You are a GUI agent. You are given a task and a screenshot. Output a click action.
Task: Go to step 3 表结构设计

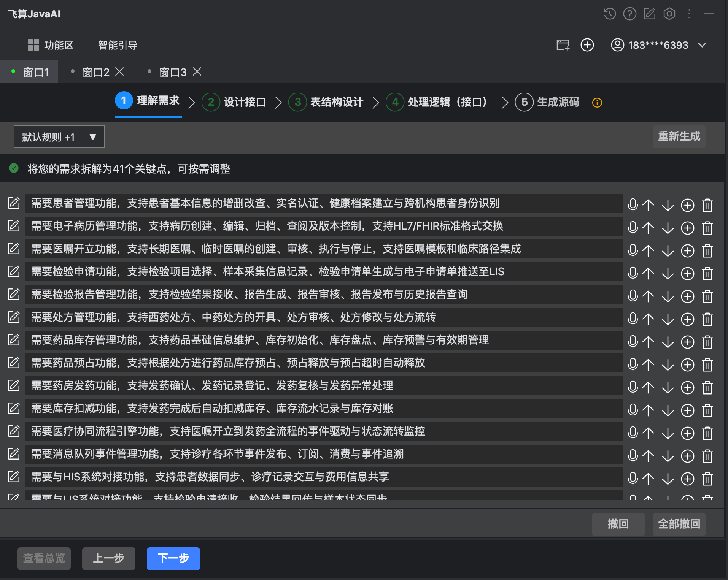pyautogui.click(x=326, y=102)
